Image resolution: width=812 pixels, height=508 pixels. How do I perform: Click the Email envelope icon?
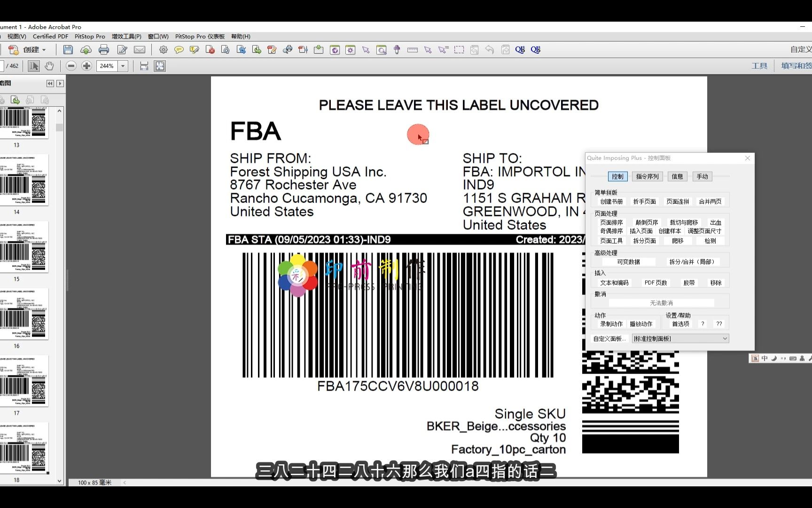click(x=140, y=50)
